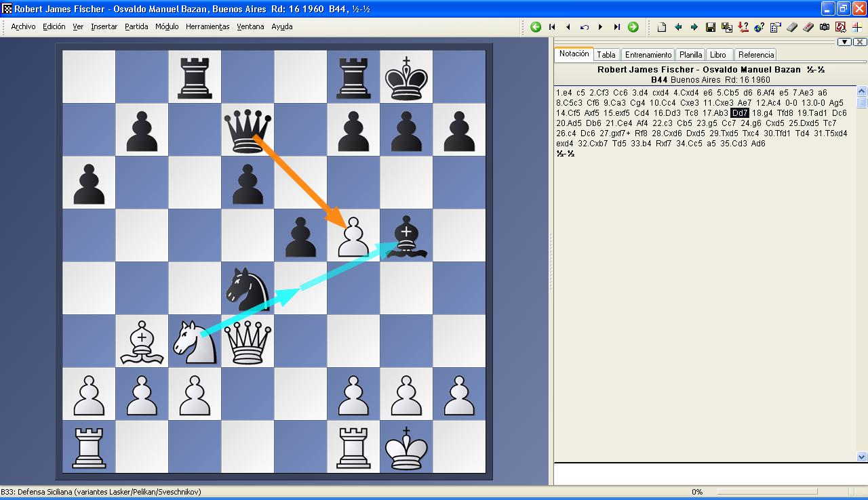Image resolution: width=868 pixels, height=500 pixels.
Task: Step back one move in toolbar
Action: [568, 27]
